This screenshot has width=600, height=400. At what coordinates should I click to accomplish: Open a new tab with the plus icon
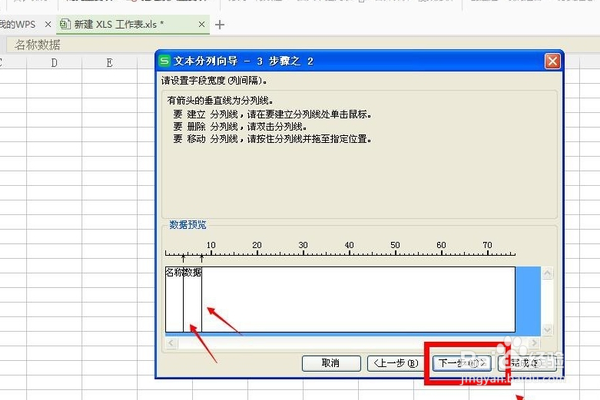click(220, 25)
